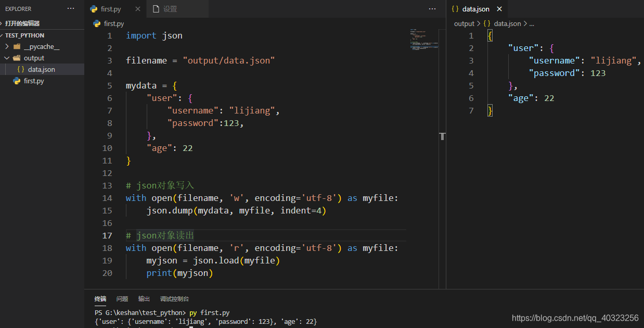The width and height of the screenshot is (644, 328).
Task: Click the 'json.dump(mydata, myfile, indent=4)' line
Action: click(x=236, y=210)
